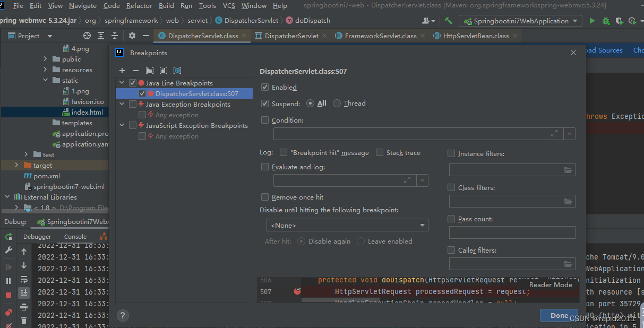
Task: Debug application with green bug icon
Action: [606, 21]
